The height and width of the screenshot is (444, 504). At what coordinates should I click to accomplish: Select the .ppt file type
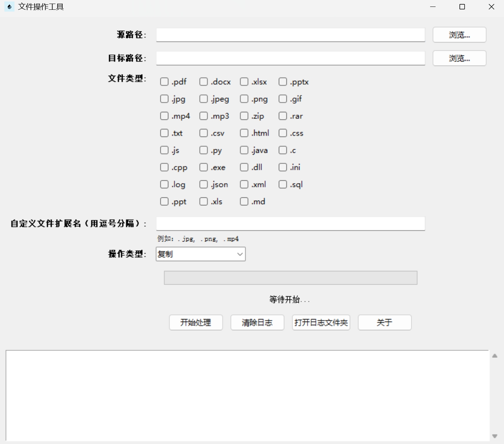(164, 201)
